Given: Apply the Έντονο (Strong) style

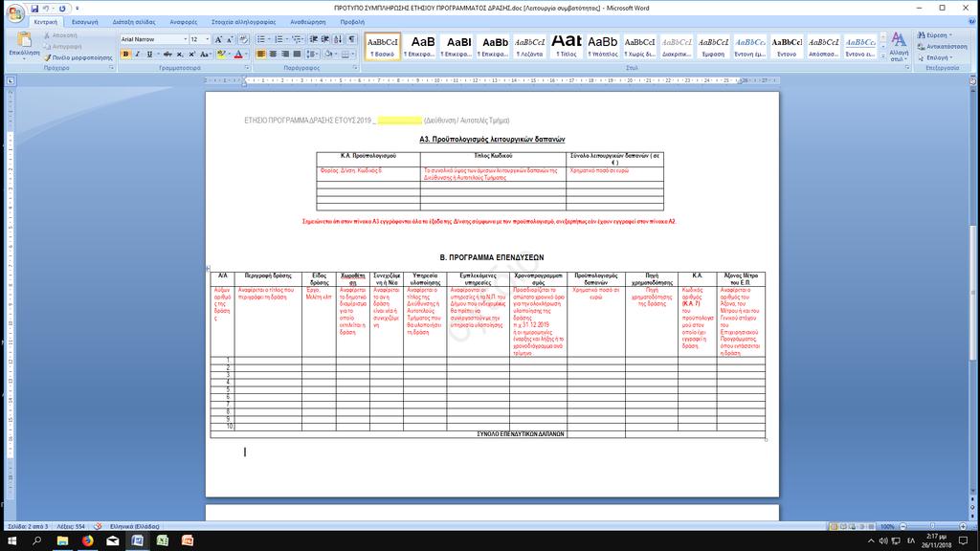Looking at the screenshot, I should pos(787,46).
